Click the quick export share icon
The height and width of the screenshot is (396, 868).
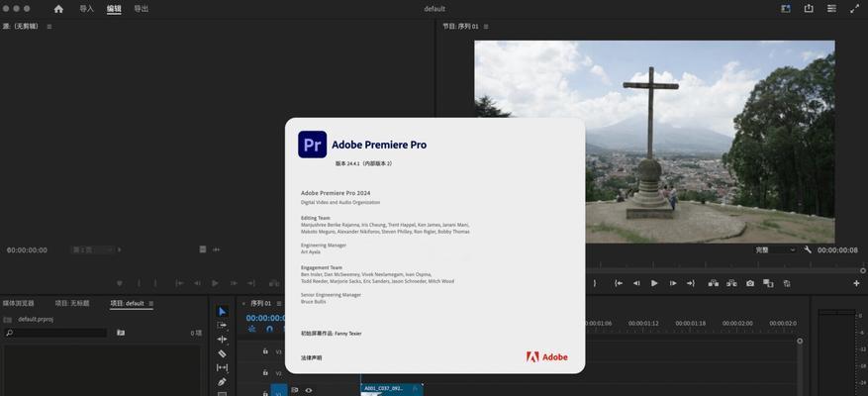point(809,9)
